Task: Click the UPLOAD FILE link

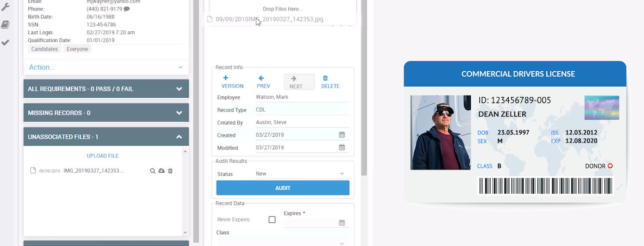Action: pyautogui.click(x=103, y=156)
